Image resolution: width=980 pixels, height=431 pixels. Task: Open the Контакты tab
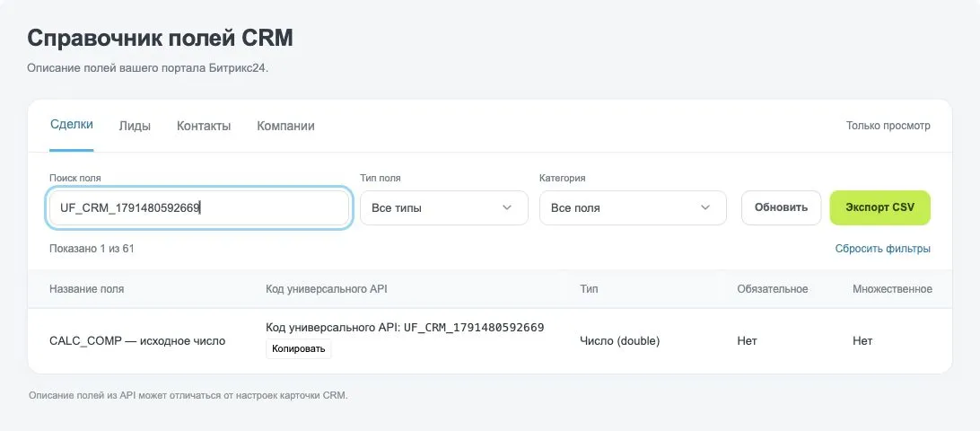pyautogui.click(x=204, y=126)
